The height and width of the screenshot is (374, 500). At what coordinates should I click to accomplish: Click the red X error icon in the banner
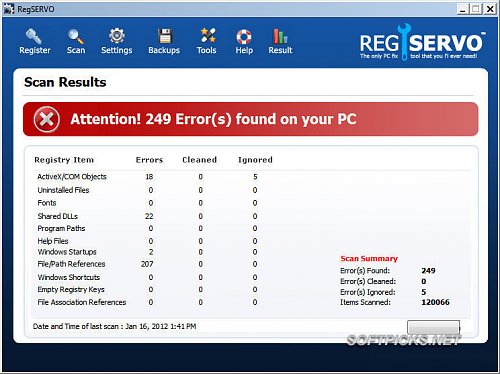pos(47,119)
